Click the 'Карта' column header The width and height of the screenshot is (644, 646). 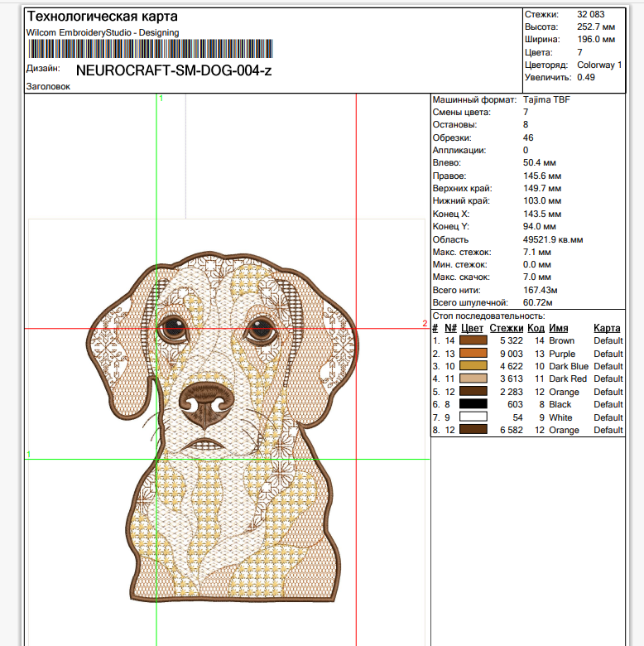607,328
